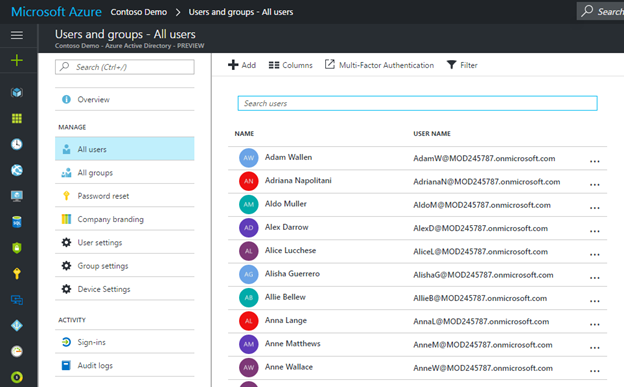Open more options for Aldo Muller

595,208
